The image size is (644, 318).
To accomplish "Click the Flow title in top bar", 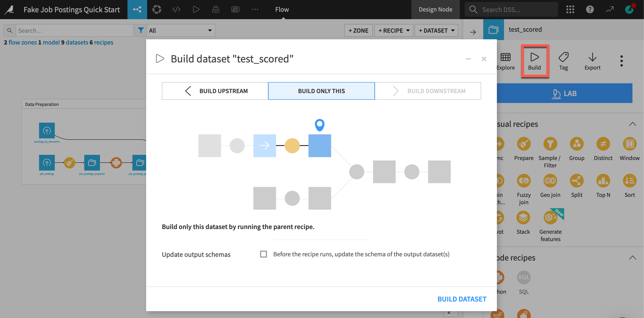I will coord(282,10).
